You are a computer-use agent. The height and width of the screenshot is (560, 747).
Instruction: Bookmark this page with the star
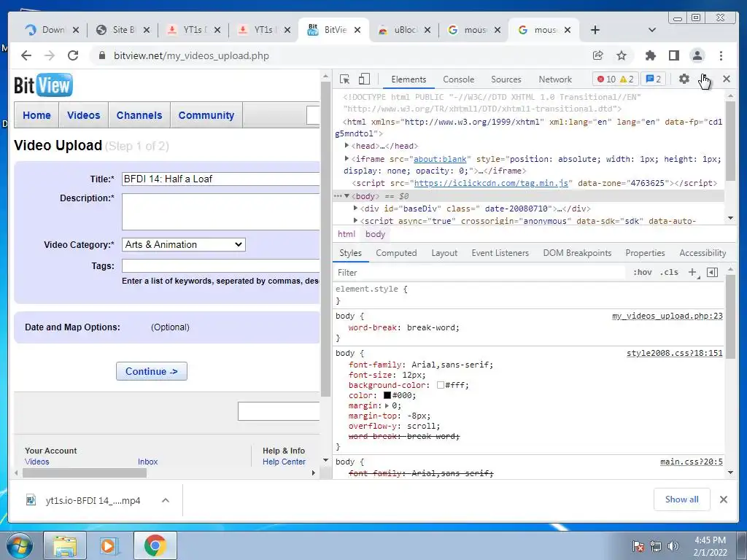[x=622, y=55]
